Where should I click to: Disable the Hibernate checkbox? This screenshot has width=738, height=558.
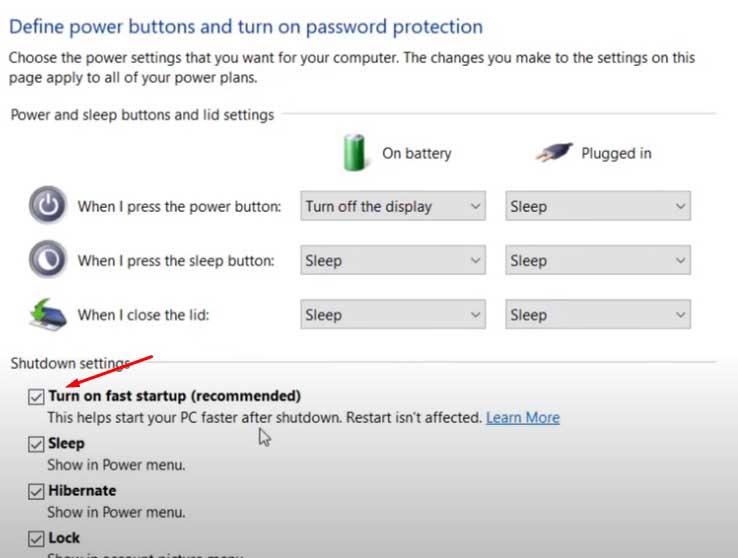pos(37,491)
